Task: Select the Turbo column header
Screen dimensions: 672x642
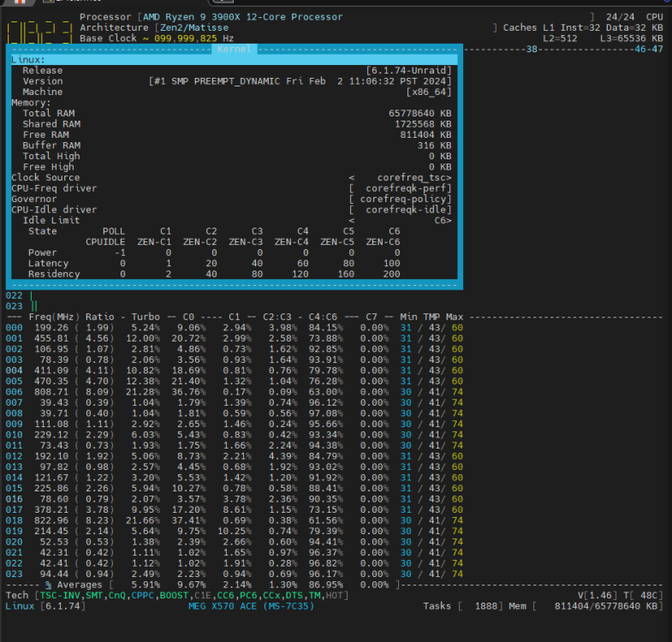Action: 146,317
